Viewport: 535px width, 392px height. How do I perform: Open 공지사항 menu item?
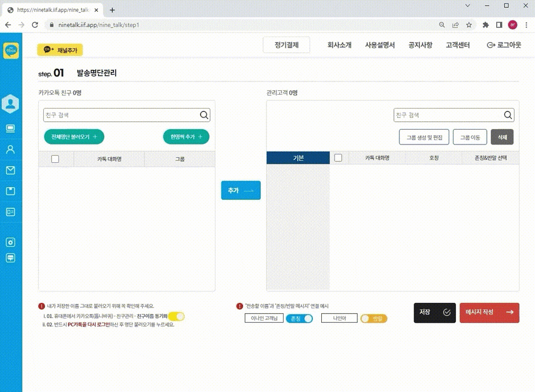[420, 45]
